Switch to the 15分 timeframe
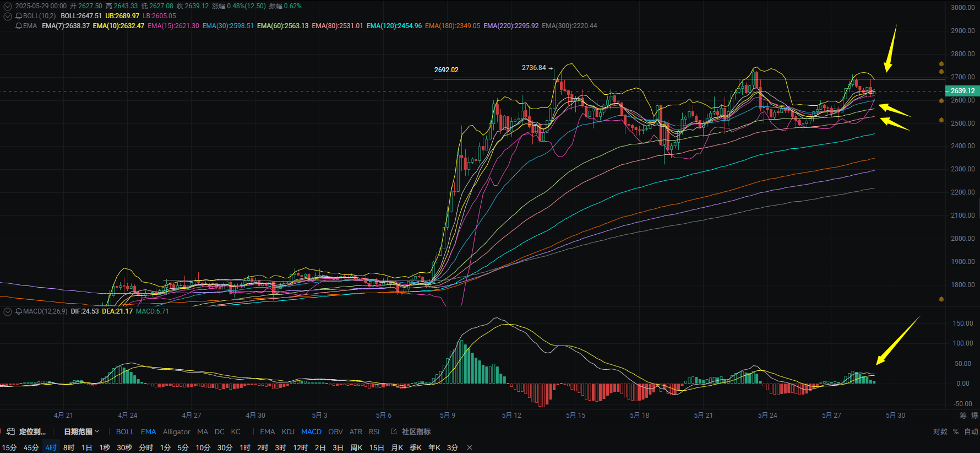The height and width of the screenshot is (453, 980). tap(9, 447)
